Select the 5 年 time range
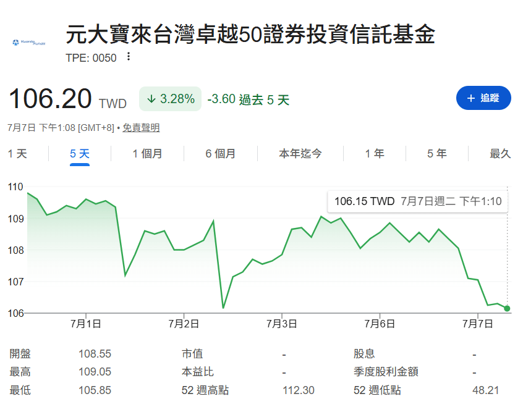 click(437, 154)
